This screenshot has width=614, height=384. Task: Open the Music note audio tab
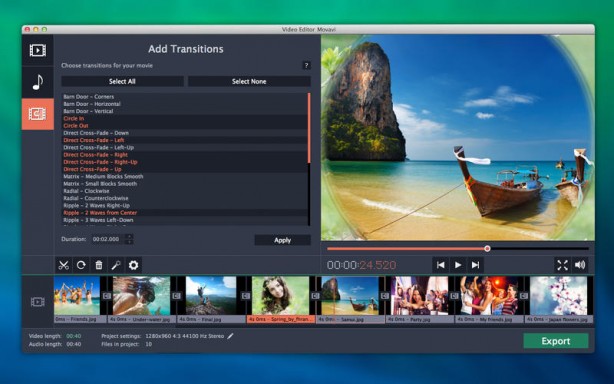pos(38,82)
